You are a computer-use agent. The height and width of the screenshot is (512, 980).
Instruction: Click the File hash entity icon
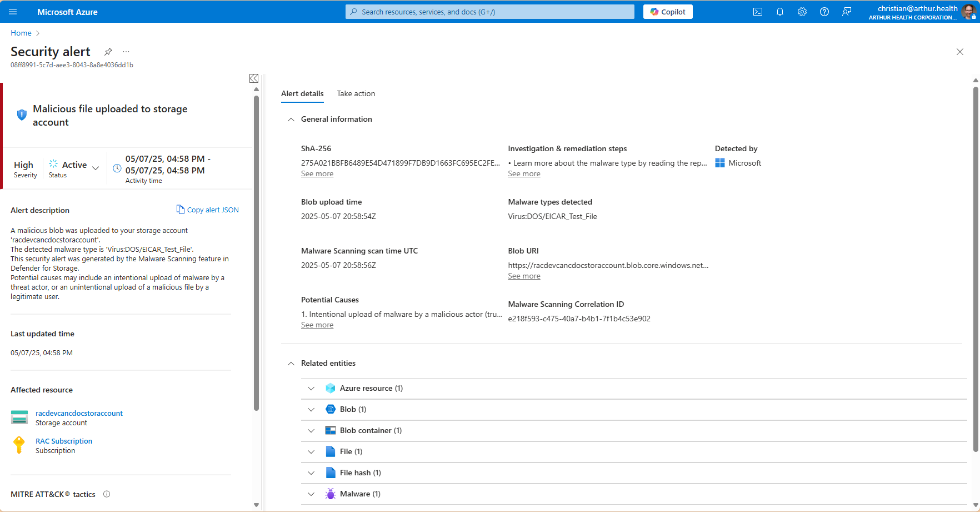coord(331,473)
